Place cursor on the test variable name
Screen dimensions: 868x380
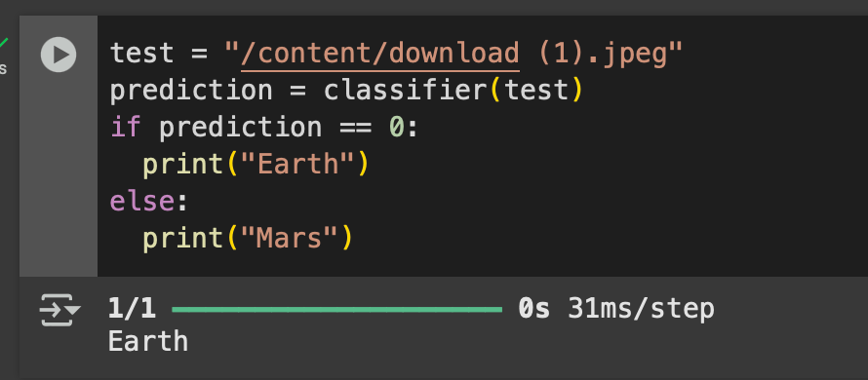[141, 54]
